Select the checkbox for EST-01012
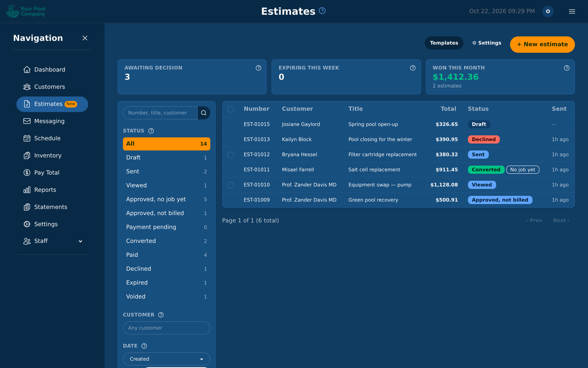The height and width of the screenshot is (368, 588). pos(231,155)
